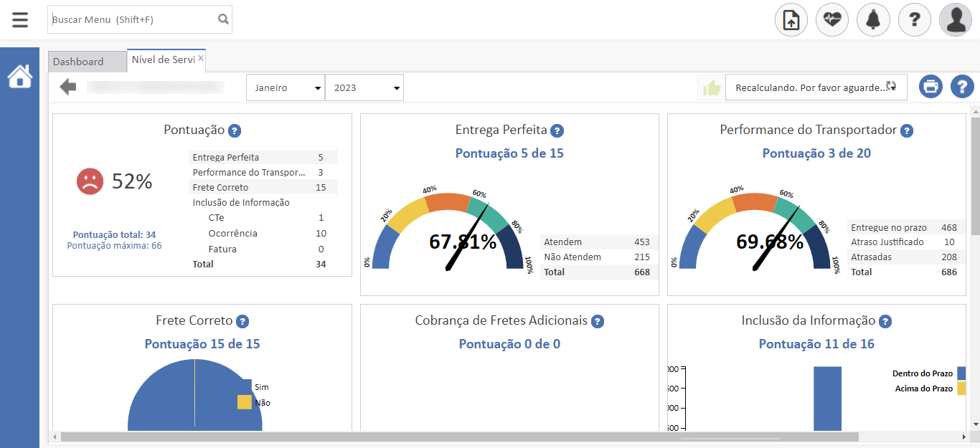This screenshot has width=980, height=448.
Task: Click the Buscar Menu search field
Action: [133, 20]
